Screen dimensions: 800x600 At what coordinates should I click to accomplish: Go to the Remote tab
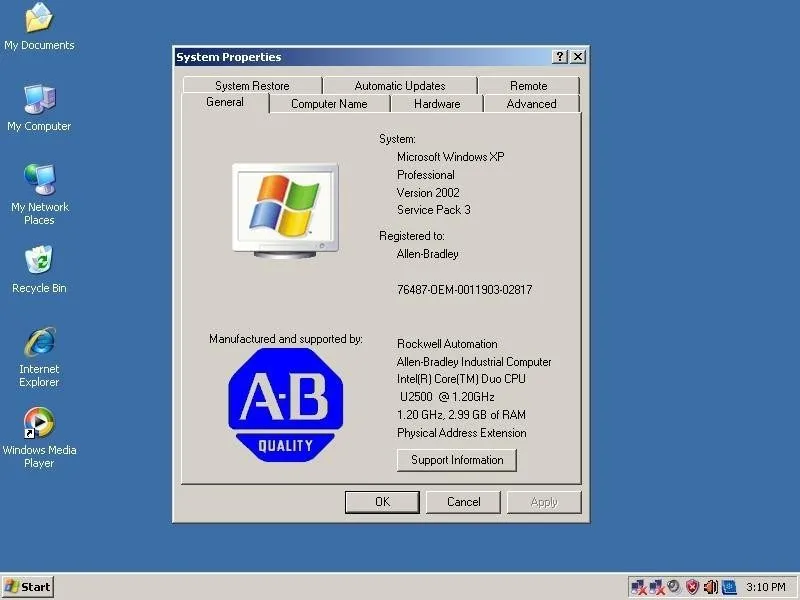529,85
